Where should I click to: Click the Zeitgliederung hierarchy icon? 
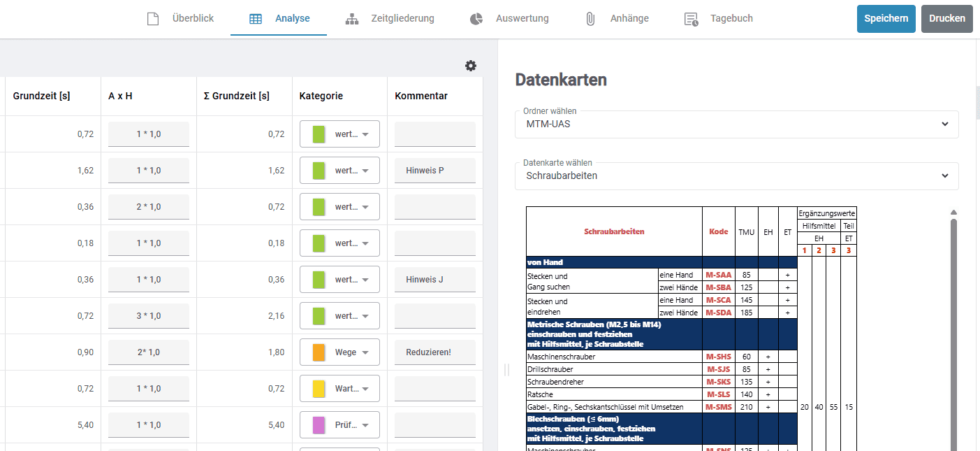coord(352,19)
